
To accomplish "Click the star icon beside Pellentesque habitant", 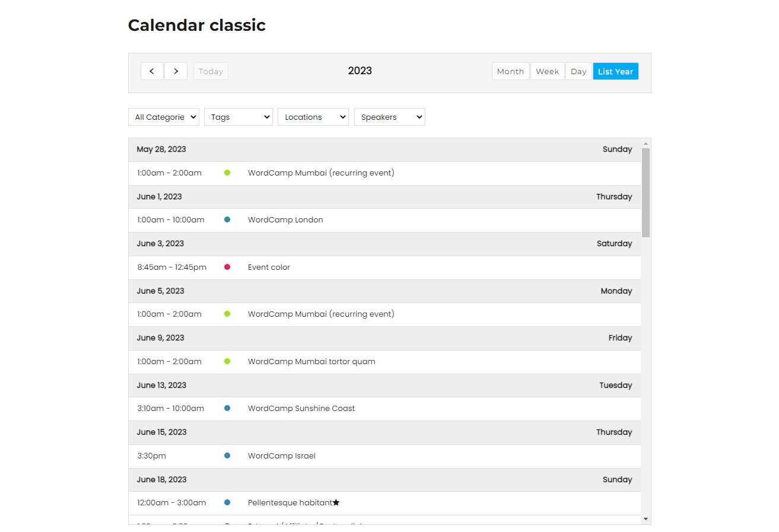I will pyautogui.click(x=336, y=502).
